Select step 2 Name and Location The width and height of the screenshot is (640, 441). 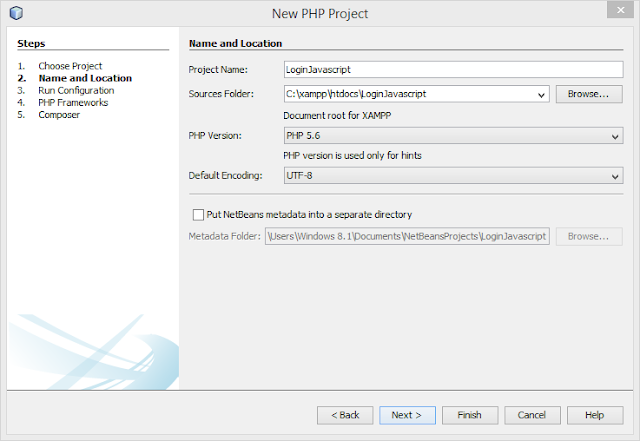click(x=85, y=78)
